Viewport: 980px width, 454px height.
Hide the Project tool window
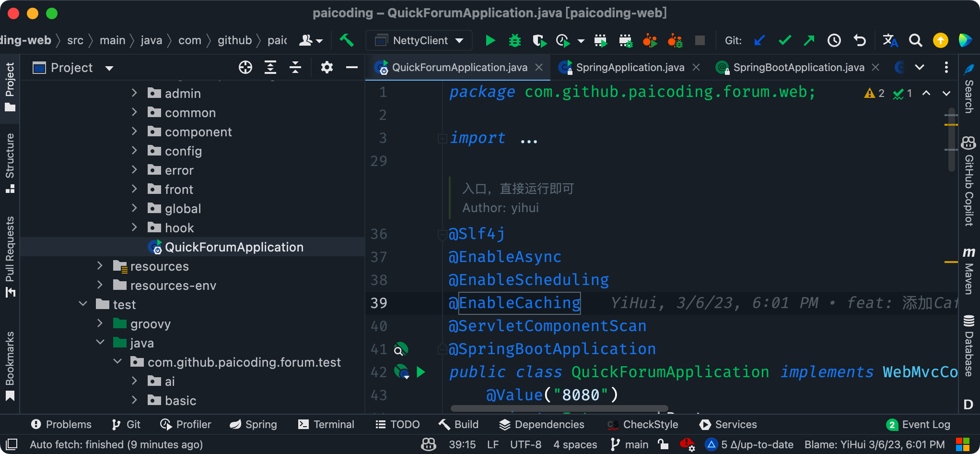pyautogui.click(x=352, y=68)
